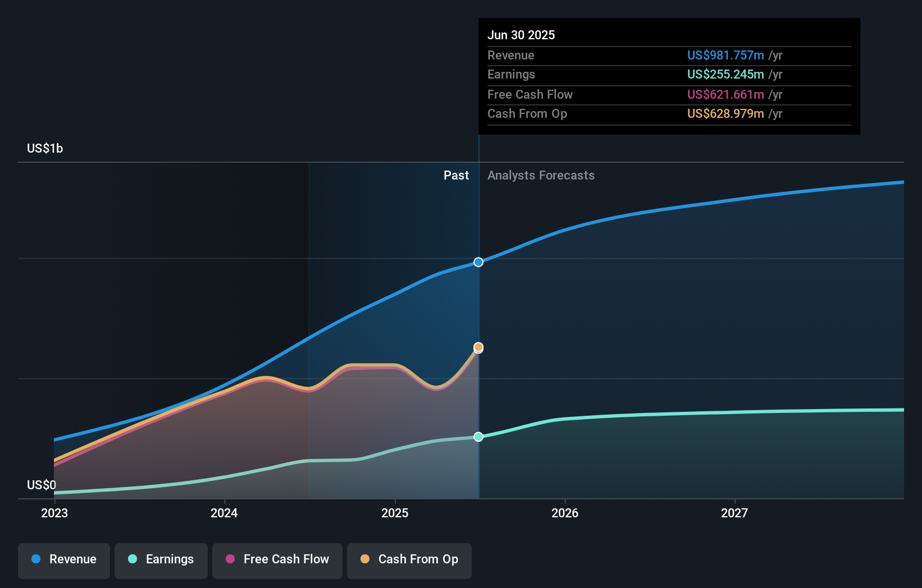Toggle the Revenue series visibility
922x588 pixels.
pyautogui.click(x=63, y=559)
